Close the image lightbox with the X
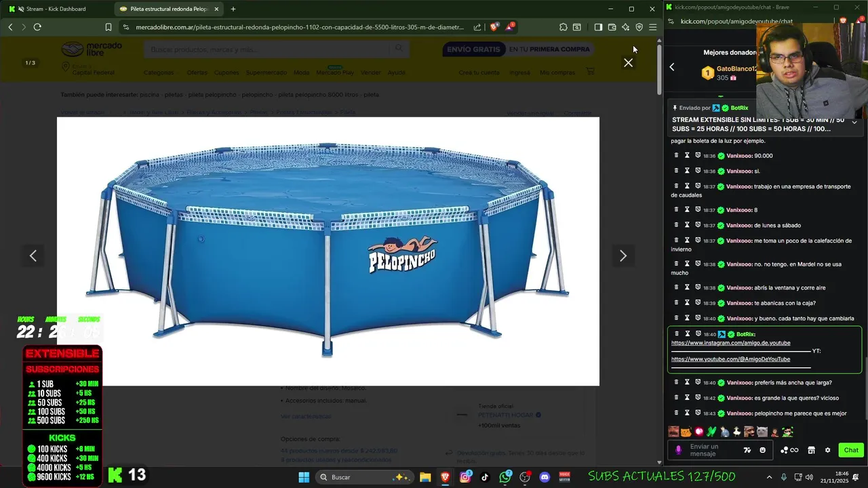Viewport: 868px width, 488px height. (x=628, y=62)
